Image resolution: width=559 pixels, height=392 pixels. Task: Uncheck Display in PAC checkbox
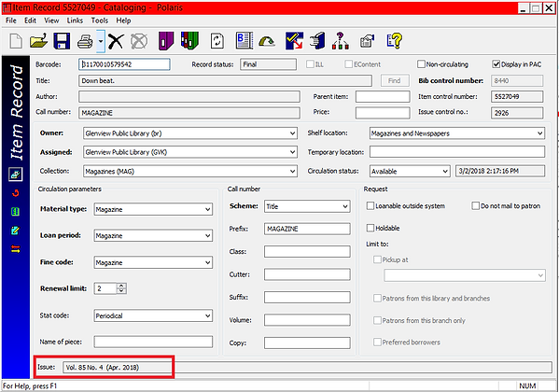(x=496, y=64)
